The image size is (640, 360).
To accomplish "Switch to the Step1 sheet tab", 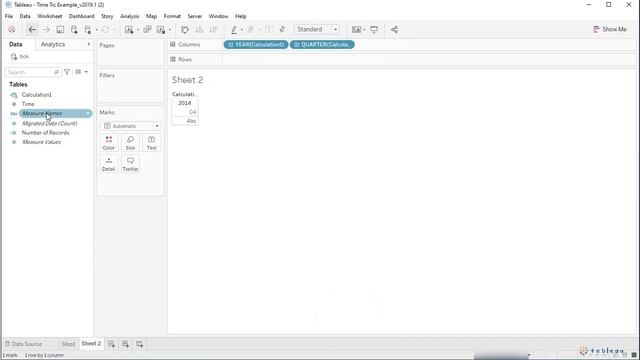I will 68,344.
